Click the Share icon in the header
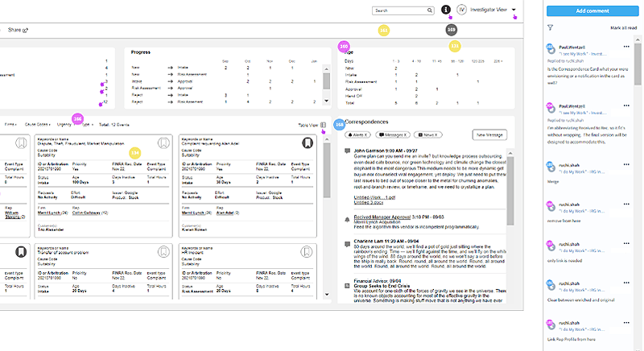The width and height of the screenshot is (644, 351). [26, 30]
